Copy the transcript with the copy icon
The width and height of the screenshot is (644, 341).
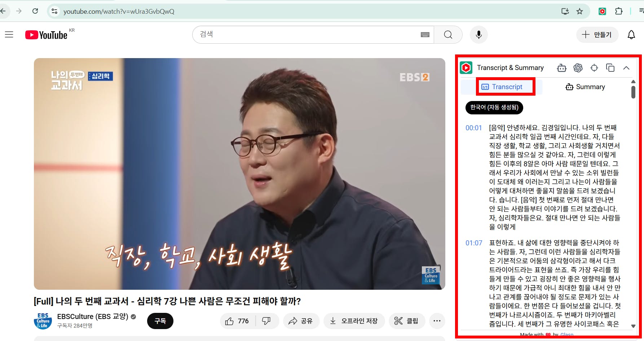click(610, 68)
